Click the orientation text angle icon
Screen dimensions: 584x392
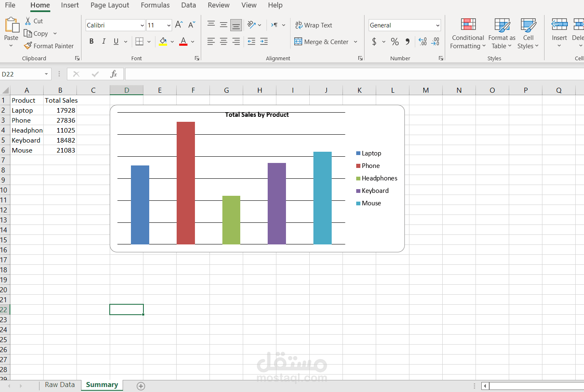click(x=251, y=25)
